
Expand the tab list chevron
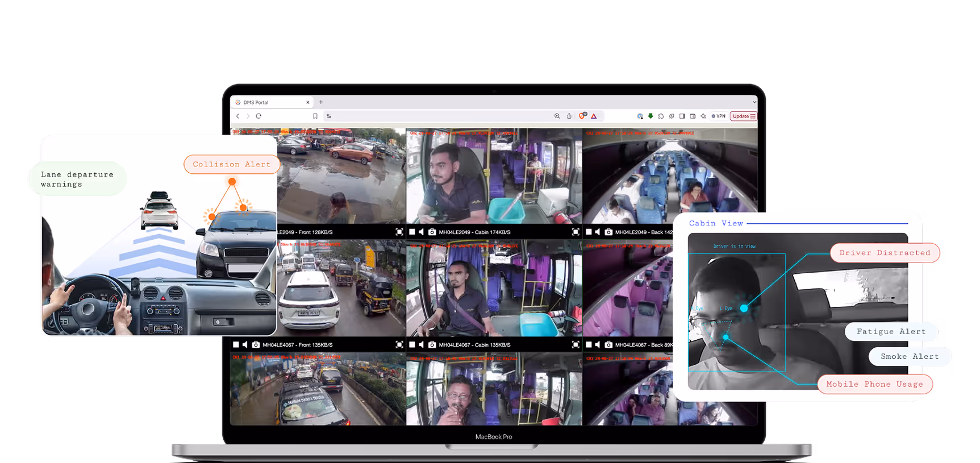(754, 102)
